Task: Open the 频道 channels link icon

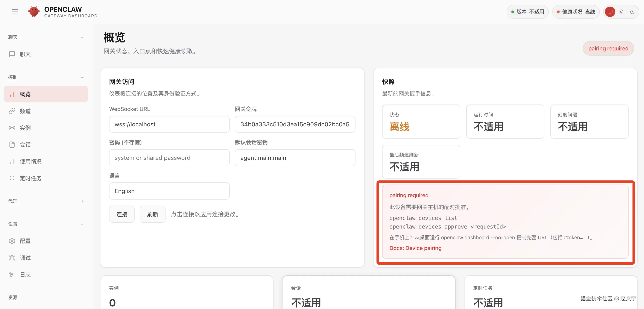Action: tap(12, 111)
